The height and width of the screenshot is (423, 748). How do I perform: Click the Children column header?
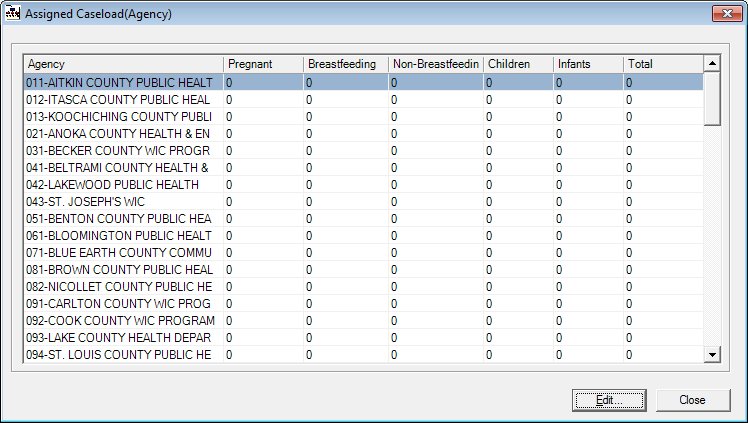tap(519, 64)
